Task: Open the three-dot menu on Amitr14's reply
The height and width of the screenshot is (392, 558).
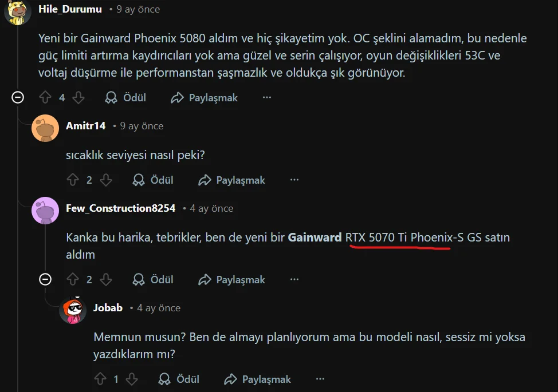Action: [x=294, y=180]
